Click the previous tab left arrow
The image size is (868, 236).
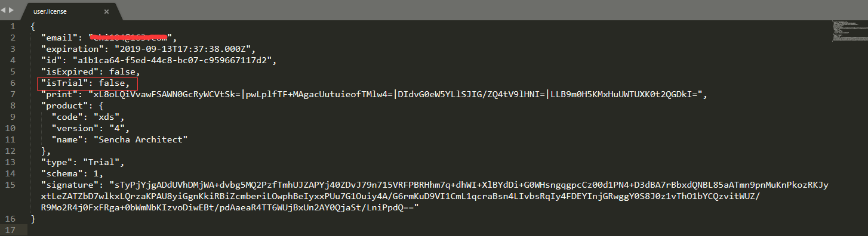[x=4, y=11]
